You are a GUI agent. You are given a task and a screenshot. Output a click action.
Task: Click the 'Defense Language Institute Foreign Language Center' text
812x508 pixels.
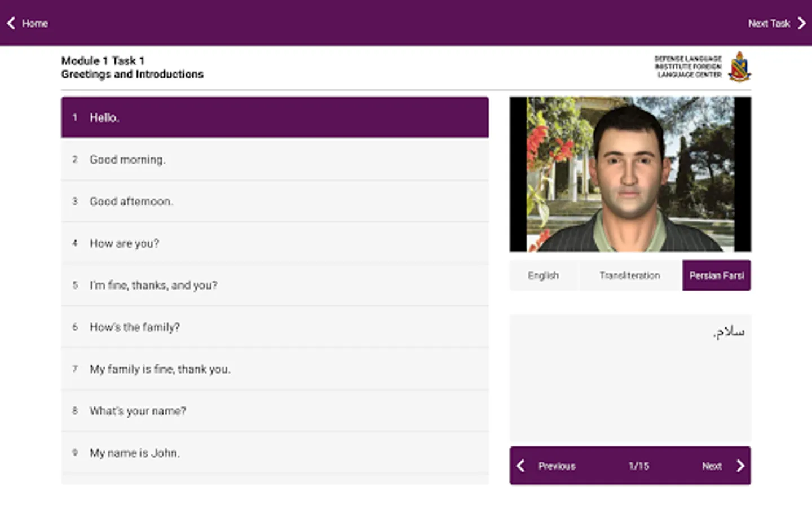688,67
